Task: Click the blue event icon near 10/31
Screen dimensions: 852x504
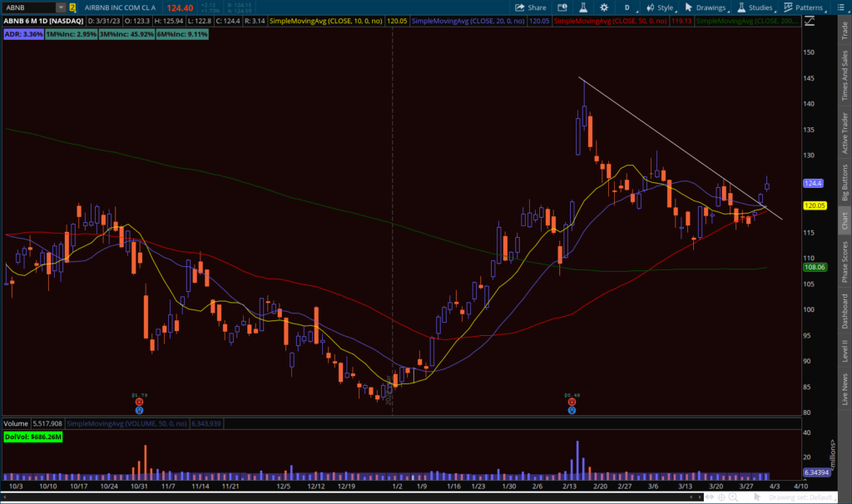Action: (x=139, y=411)
